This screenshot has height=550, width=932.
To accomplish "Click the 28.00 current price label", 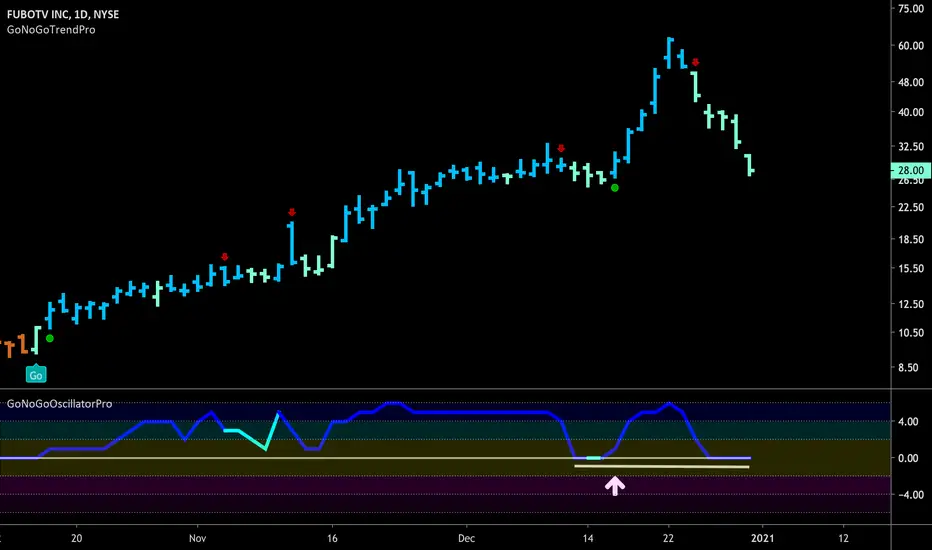I will [911, 170].
